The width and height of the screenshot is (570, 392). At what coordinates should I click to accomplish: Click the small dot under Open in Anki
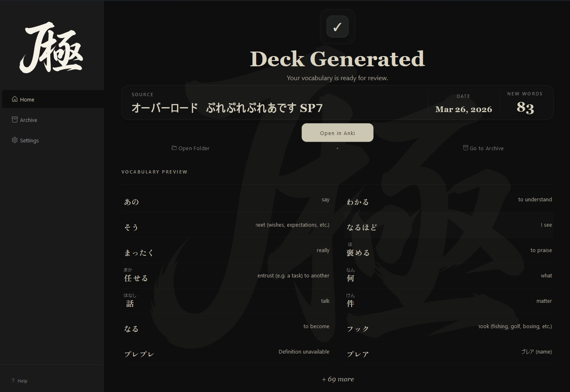click(x=337, y=149)
